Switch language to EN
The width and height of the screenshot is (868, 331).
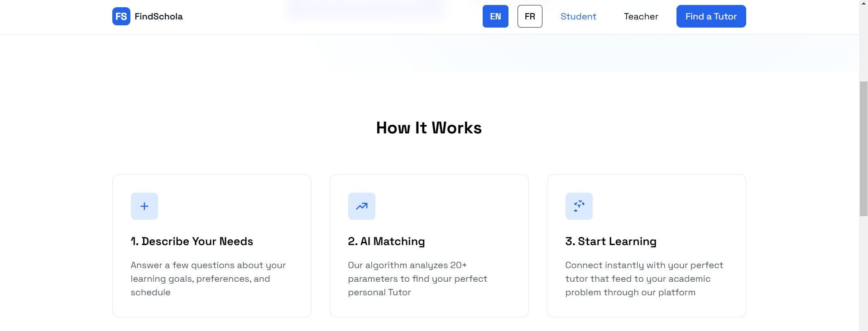495,16
